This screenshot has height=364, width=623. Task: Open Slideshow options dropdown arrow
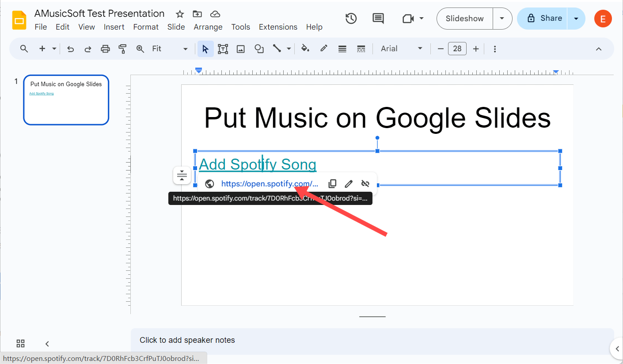[502, 19]
